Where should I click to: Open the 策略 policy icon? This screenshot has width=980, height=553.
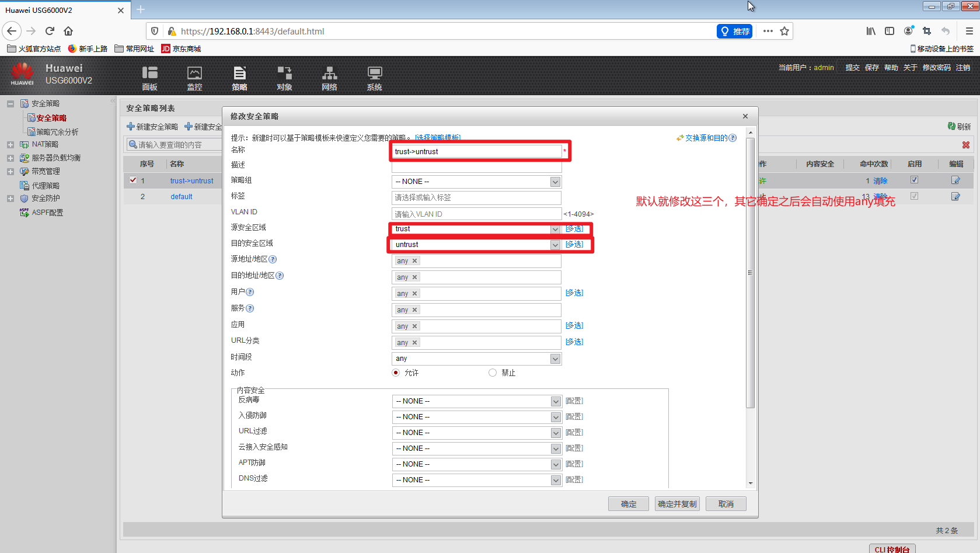click(239, 78)
